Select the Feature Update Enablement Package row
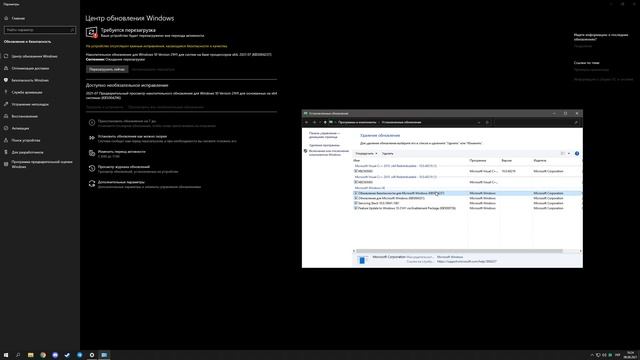640x360 pixels. point(467,208)
